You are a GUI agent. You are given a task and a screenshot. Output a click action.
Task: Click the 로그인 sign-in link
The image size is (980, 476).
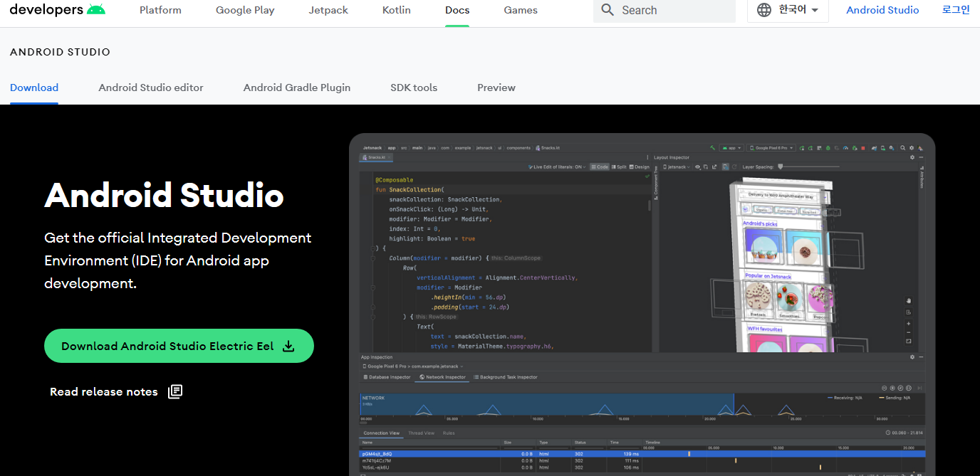pyautogui.click(x=956, y=10)
